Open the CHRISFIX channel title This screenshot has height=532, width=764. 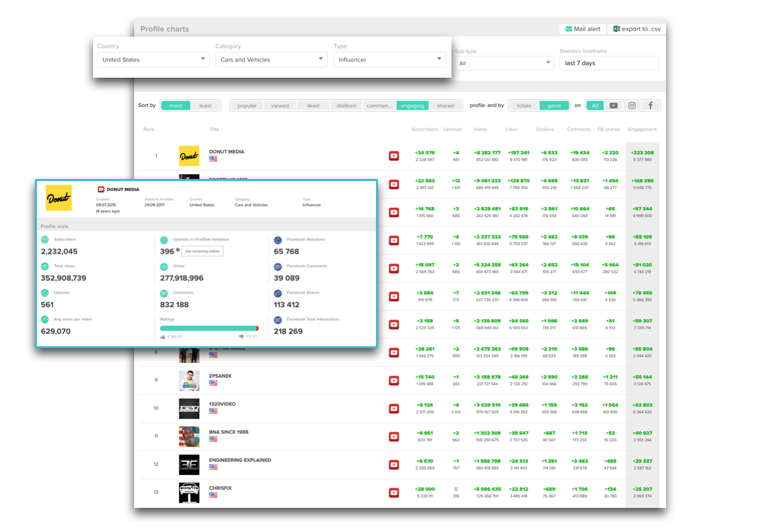click(x=221, y=488)
